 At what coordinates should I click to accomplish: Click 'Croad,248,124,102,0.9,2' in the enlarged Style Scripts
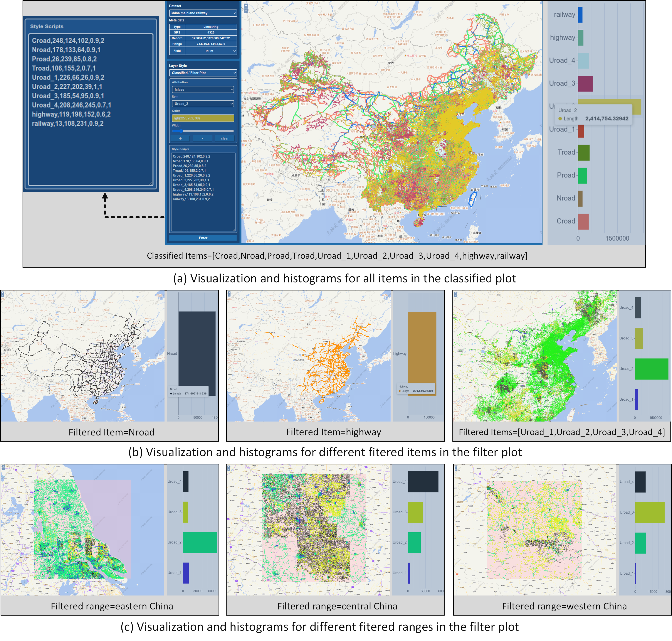coord(68,41)
